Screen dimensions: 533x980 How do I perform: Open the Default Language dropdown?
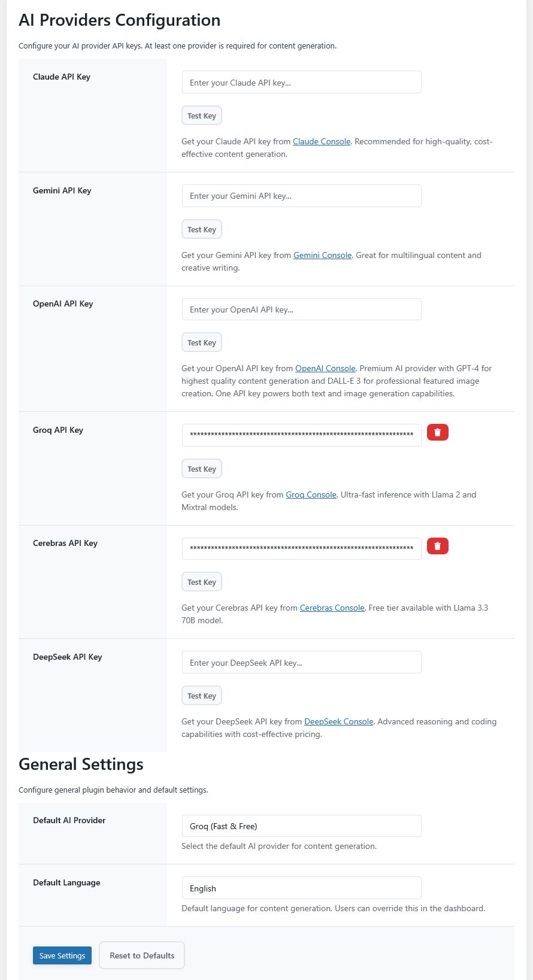301,888
